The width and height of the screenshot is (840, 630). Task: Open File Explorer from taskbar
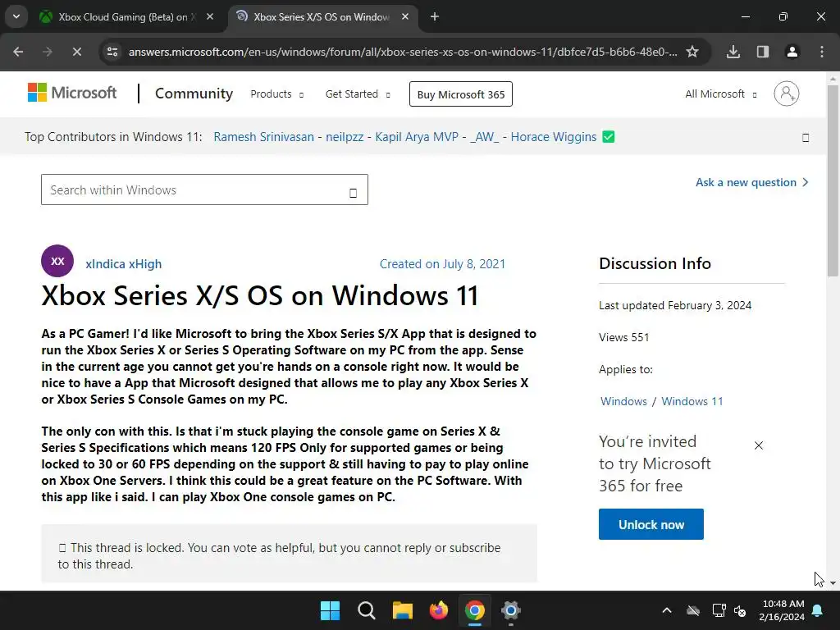[402, 610]
